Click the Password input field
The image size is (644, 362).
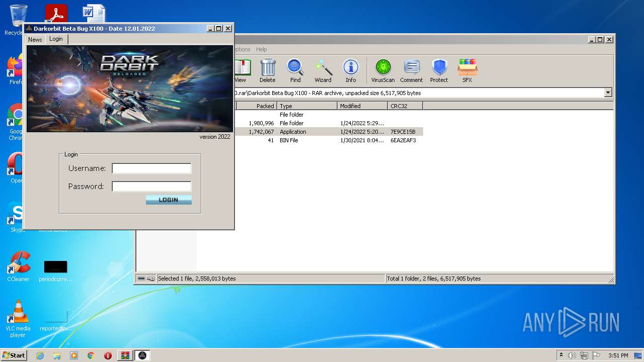point(151,187)
